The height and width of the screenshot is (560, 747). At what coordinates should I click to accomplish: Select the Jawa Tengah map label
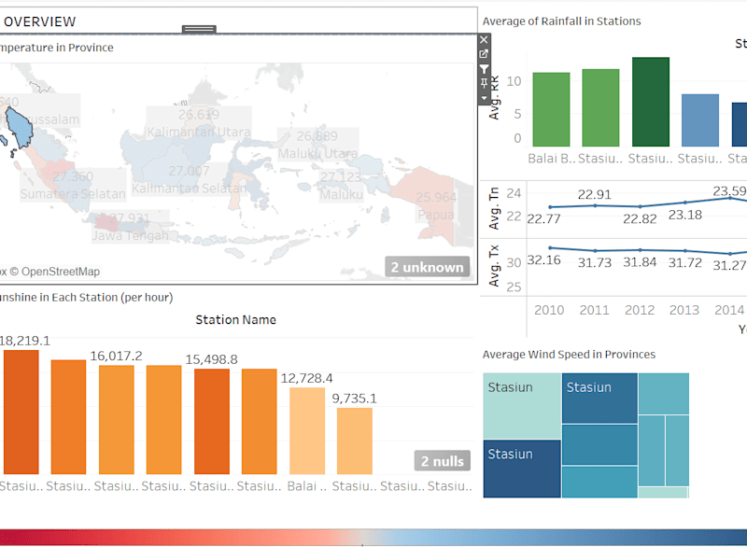pos(130,236)
